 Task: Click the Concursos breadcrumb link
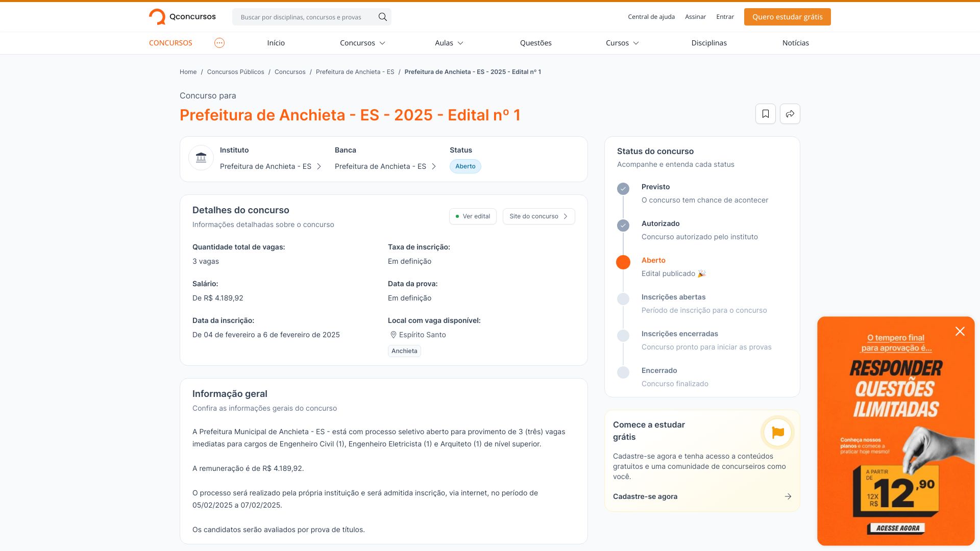[x=290, y=72]
